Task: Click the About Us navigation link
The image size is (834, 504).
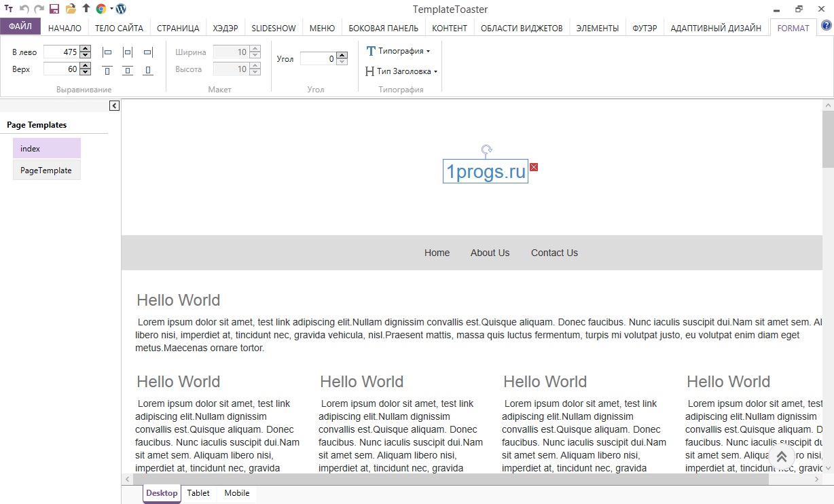Action: point(490,253)
